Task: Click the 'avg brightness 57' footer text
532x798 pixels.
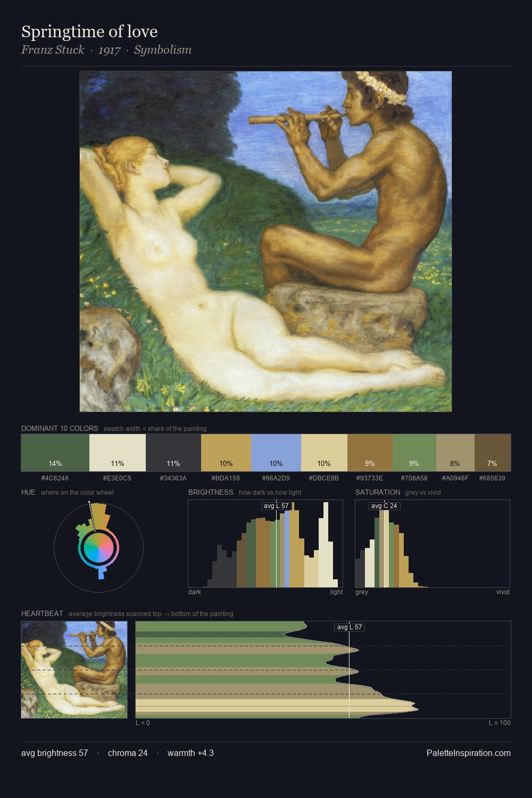Action: [55, 753]
